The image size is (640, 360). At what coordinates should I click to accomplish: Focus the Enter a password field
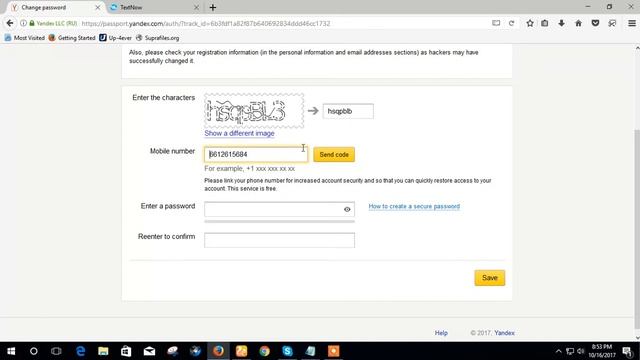tap(279, 209)
